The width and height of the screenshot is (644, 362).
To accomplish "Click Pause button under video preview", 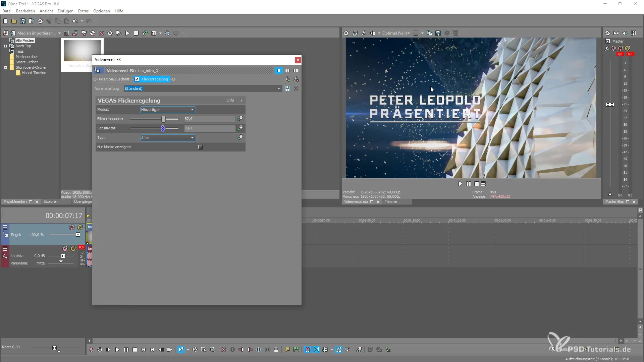I will coord(468,184).
